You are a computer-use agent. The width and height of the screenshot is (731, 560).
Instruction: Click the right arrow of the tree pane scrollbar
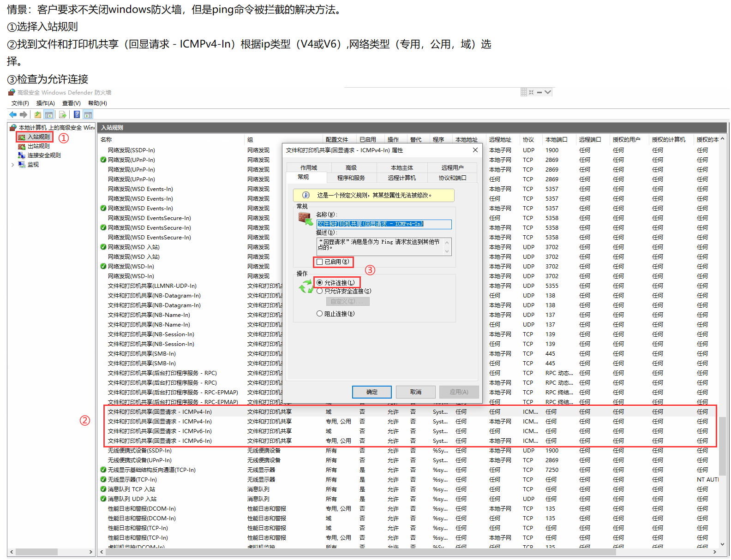click(91, 552)
